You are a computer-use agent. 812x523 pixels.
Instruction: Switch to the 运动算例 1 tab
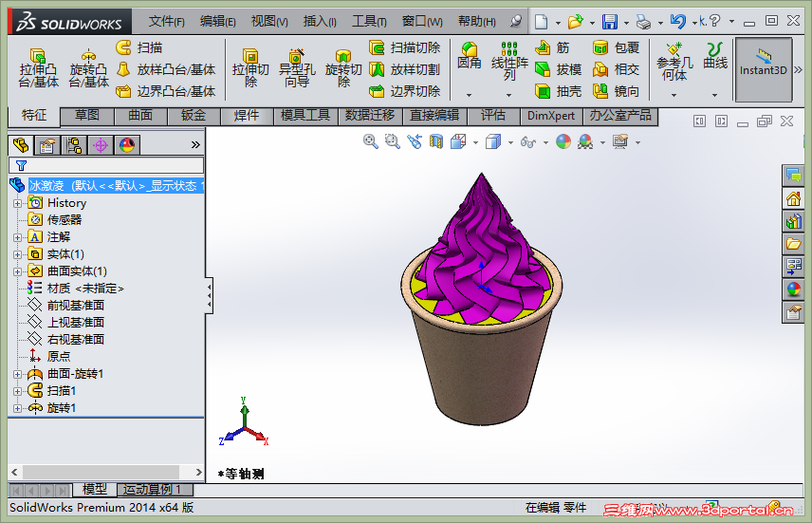(155, 490)
